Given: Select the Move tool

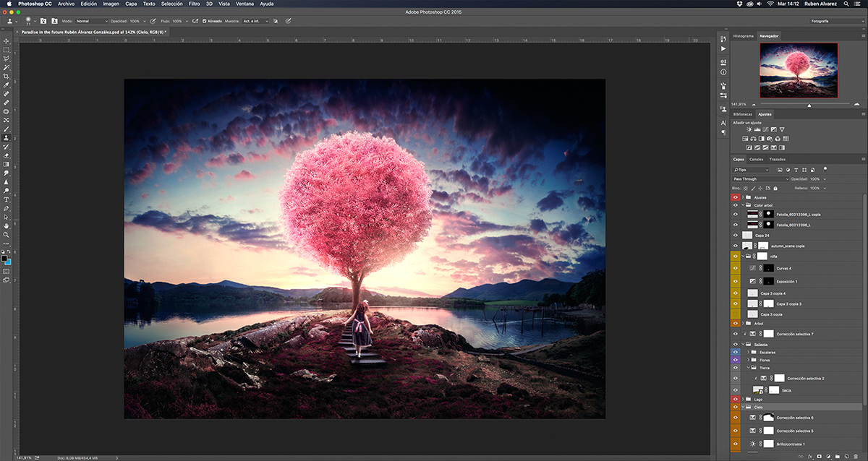Looking at the screenshot, I should coord(7,41).
